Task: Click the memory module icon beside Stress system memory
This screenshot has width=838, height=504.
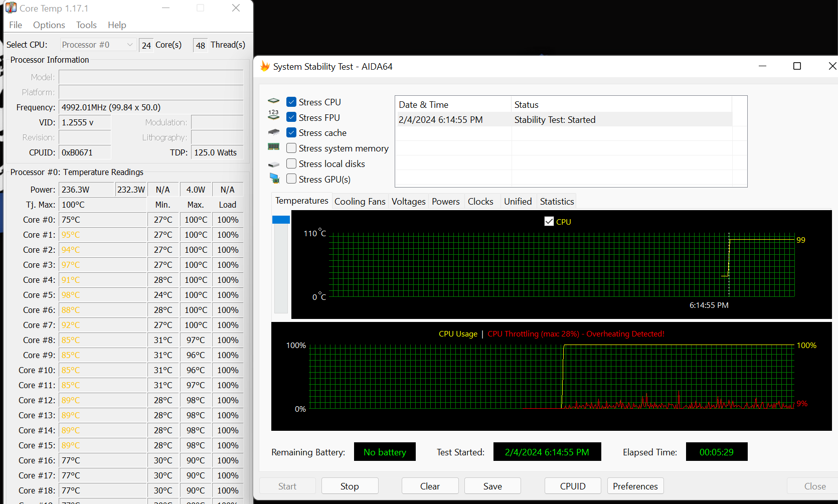Action: (273, 147)
